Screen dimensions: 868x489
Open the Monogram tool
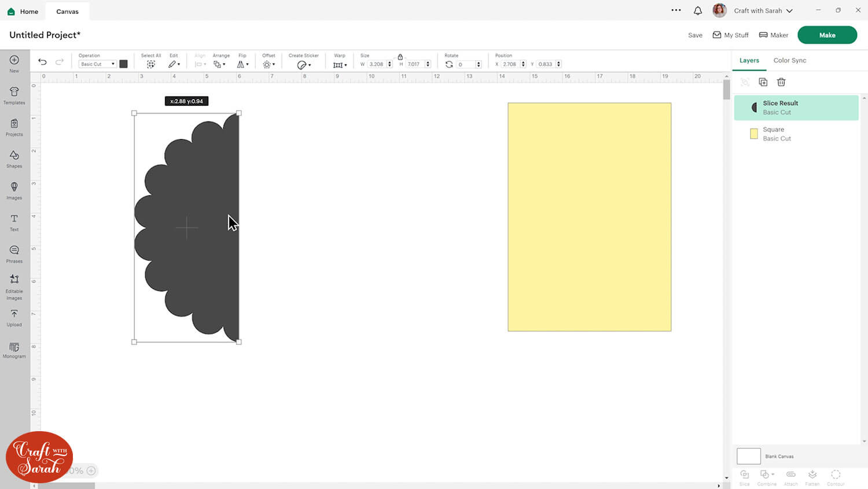coord(14,350)
